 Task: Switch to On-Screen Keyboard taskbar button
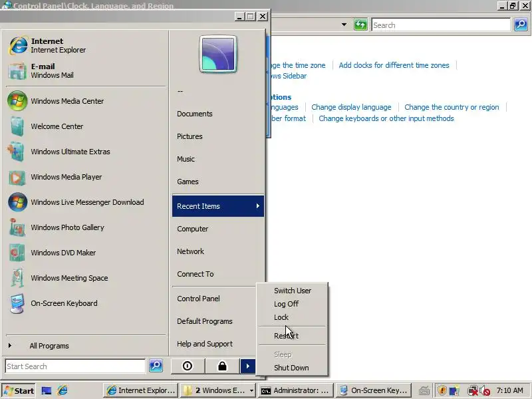(x=374, y=390)
